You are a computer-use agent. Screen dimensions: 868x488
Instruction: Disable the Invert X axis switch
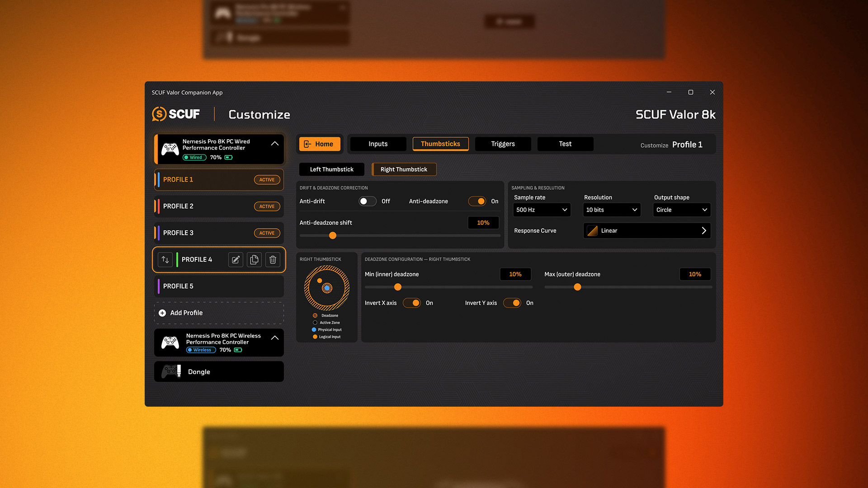point(412,303)
